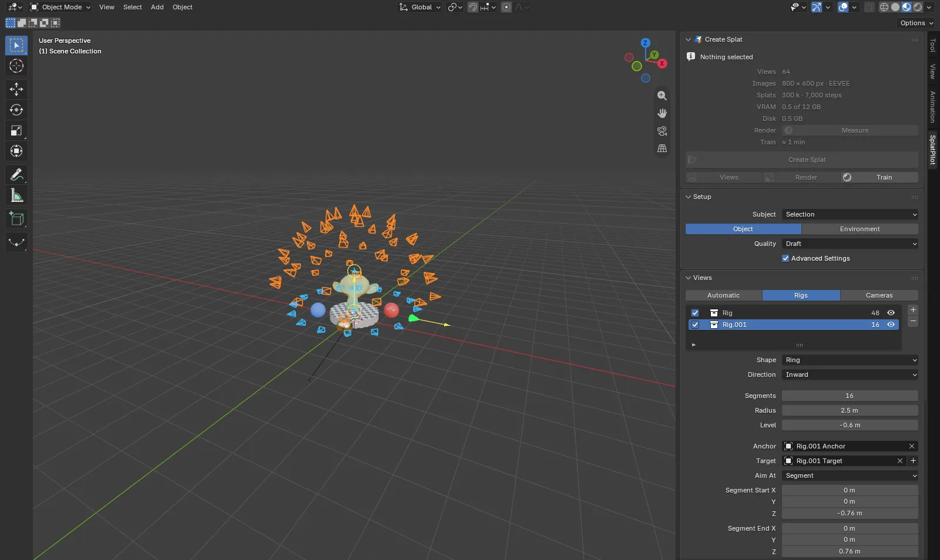
Task: Hide Rig with its eye icon
Action: (891, 313)
